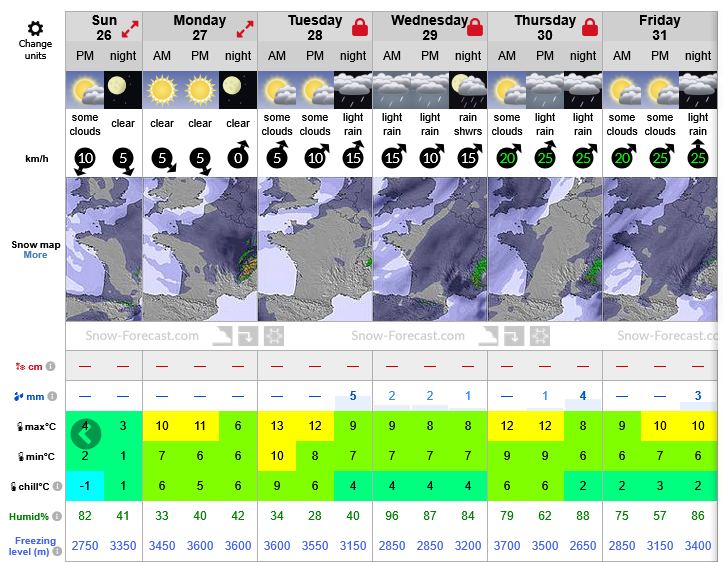Viewport: 723px width, 562px height.
Task: Click Friday night 3 mm rain value
Action: [x=698, y=396]
